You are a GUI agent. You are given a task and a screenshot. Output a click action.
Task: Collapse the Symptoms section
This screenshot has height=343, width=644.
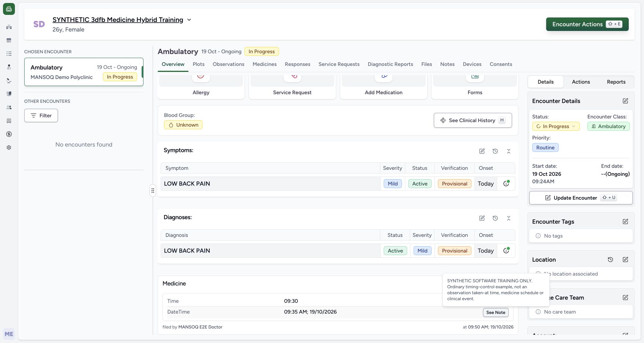pyautogui.click(x=509, y=151)
